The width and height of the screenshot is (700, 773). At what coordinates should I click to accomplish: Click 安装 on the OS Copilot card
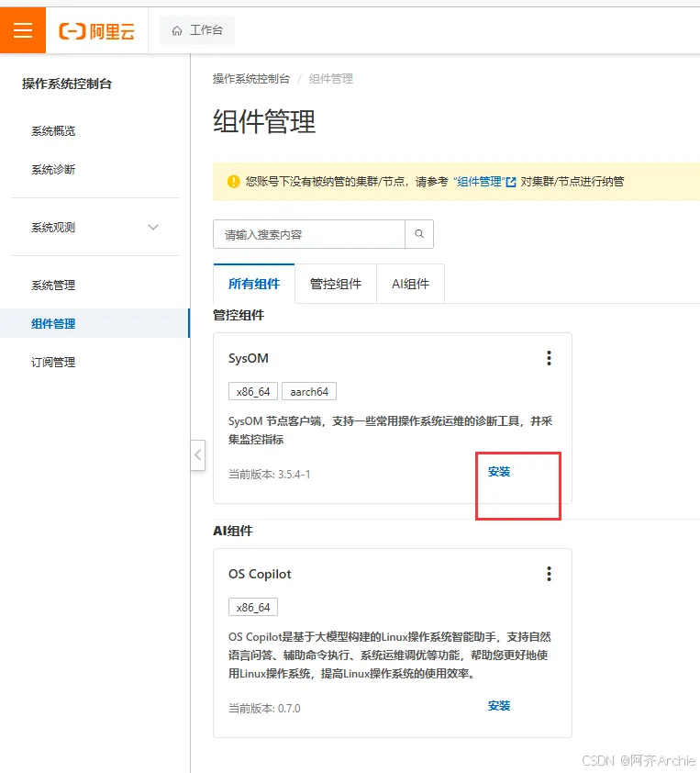(x=499, y=706)
